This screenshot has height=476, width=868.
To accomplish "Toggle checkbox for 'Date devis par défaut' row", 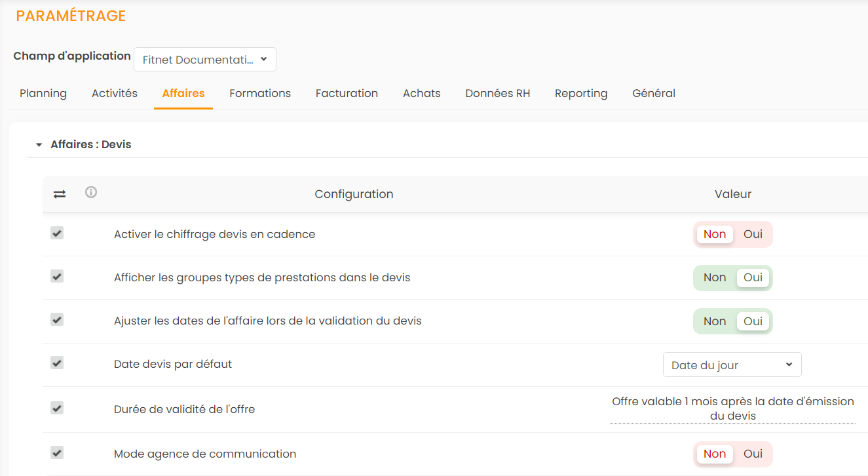I will (57, 363).
